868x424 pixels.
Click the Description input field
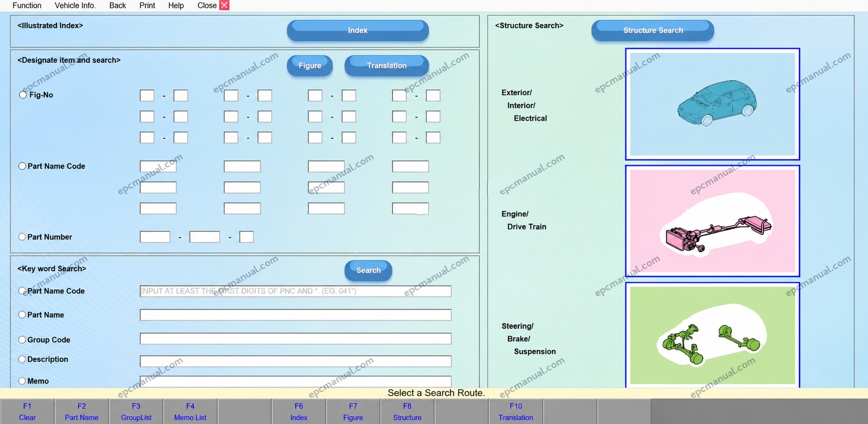(296, 361)
